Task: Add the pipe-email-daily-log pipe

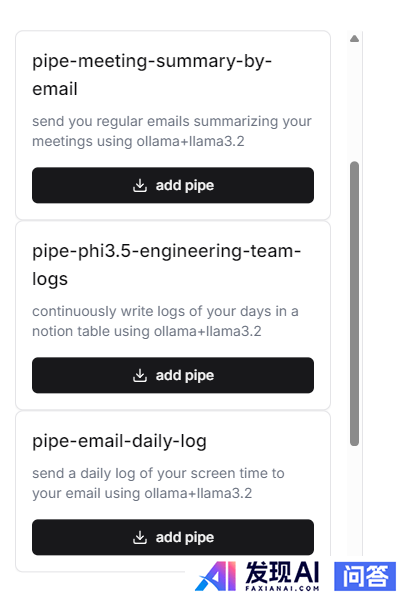Action: pos(173,537)
